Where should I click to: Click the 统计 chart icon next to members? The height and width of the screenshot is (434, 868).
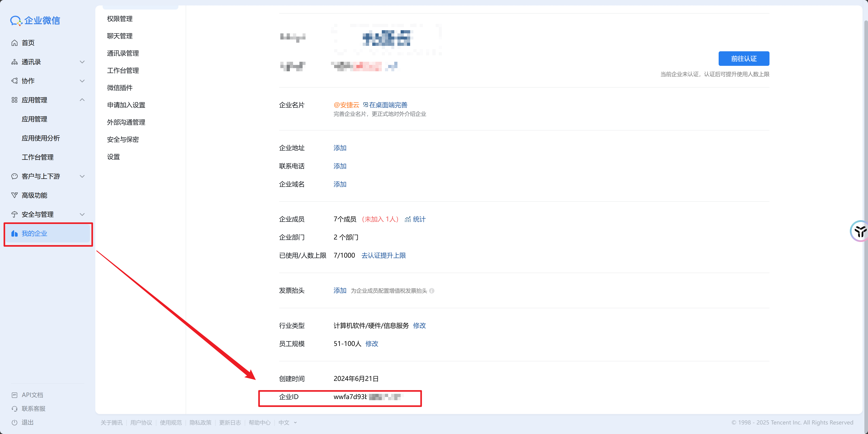(x=408, y=219)
